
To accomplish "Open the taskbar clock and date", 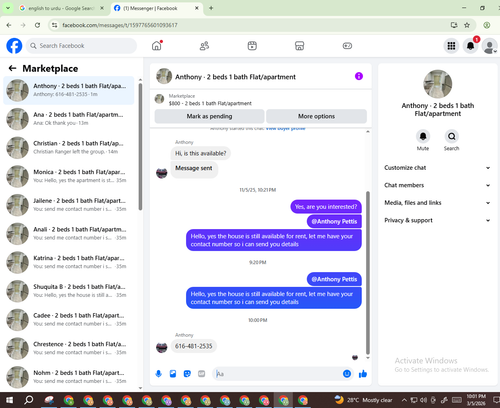I will click(477, 400).
